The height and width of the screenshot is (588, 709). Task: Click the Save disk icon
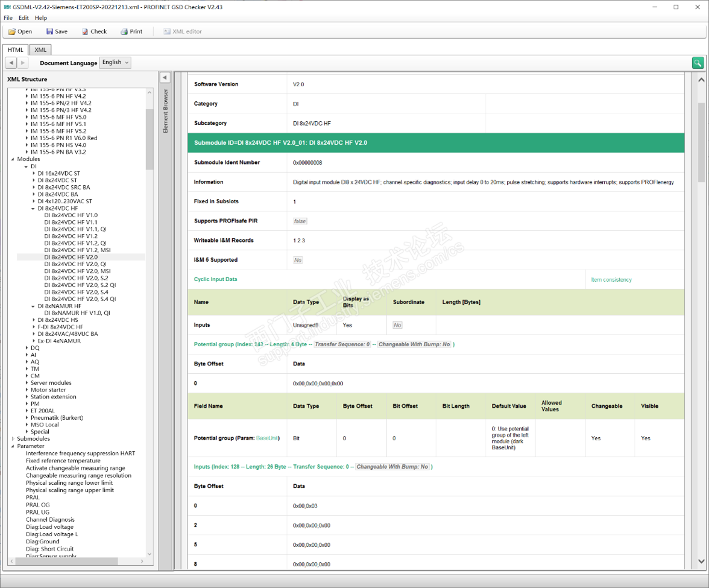coord(49,31)
